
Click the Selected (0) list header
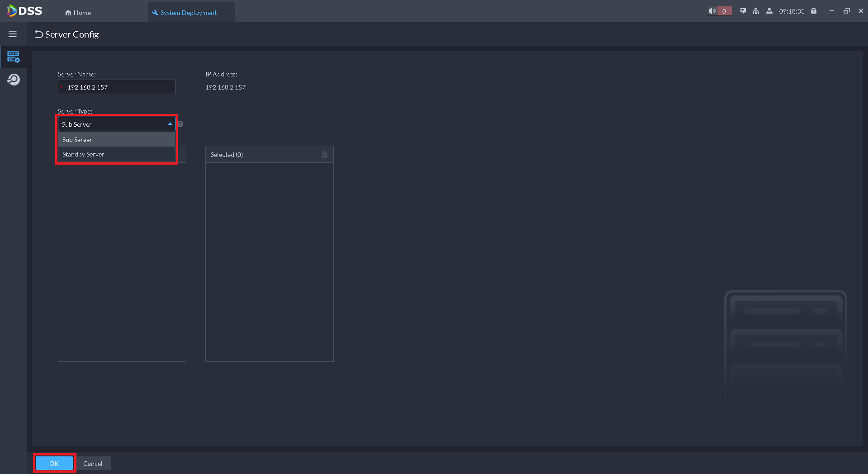[x=270, y=155]
